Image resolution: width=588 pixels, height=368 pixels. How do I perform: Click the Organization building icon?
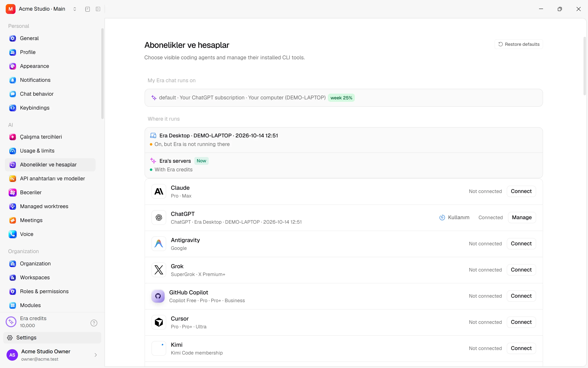coord(13,264)
